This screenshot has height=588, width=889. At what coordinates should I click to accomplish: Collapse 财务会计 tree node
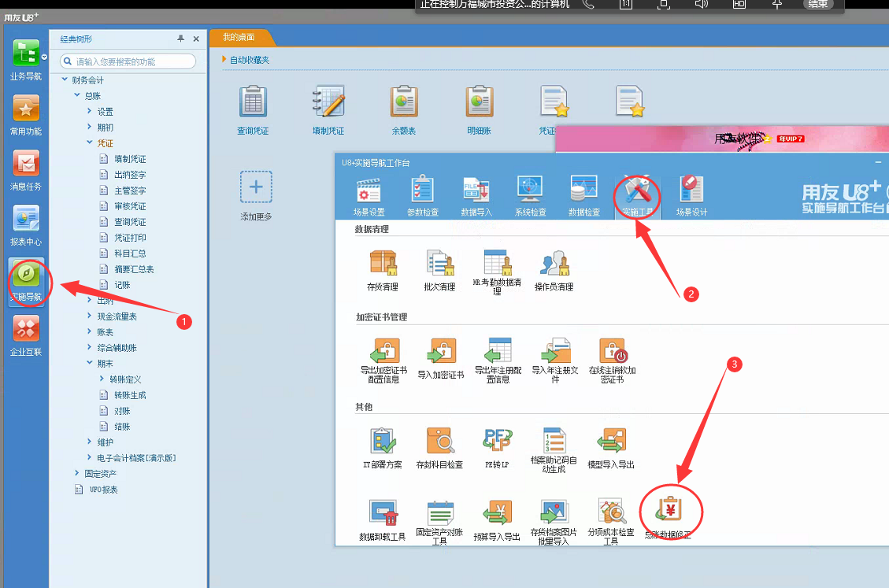(x=65, y=80)
